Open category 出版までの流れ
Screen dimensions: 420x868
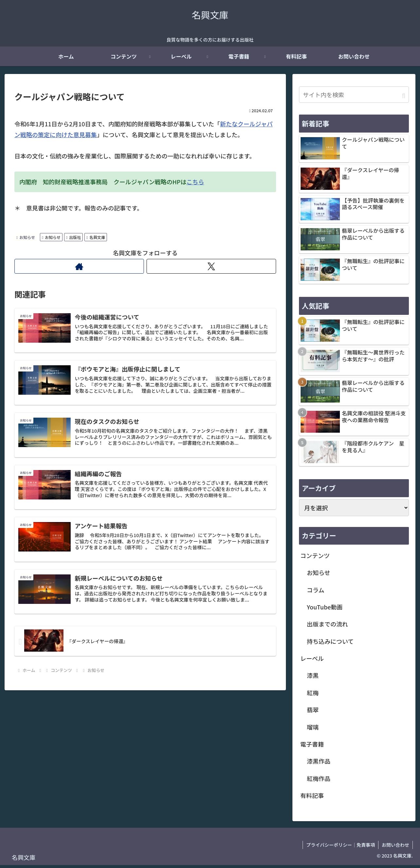327,624
